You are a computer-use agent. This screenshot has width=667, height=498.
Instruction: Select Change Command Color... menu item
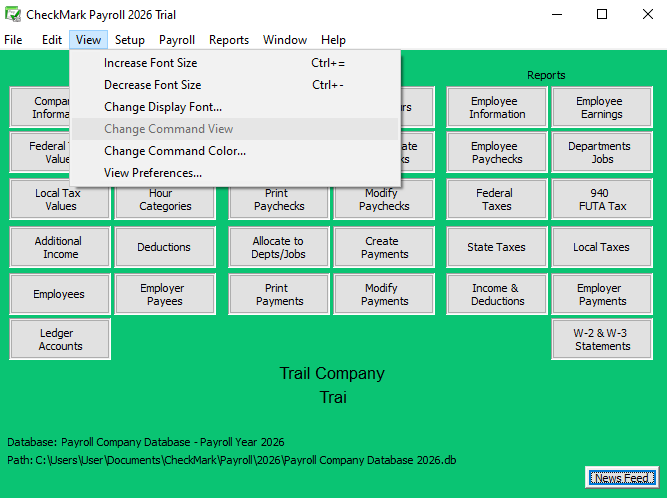[235, 151]
